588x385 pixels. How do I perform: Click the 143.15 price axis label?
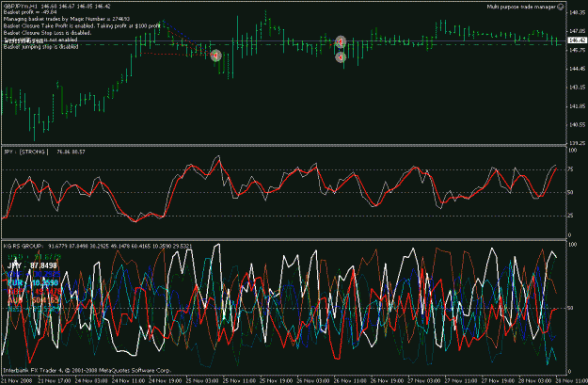(577, 88)
